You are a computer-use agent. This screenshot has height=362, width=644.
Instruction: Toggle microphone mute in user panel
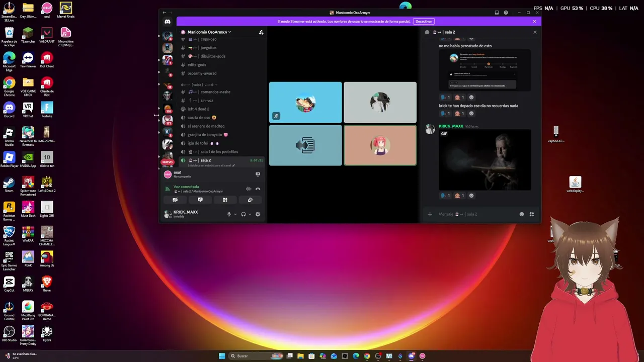(x=229, y=214)
